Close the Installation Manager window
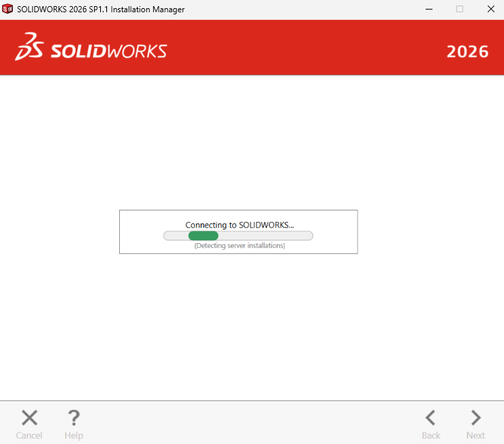The width and height of the screenshot is (504, 444). coord(490,9)
